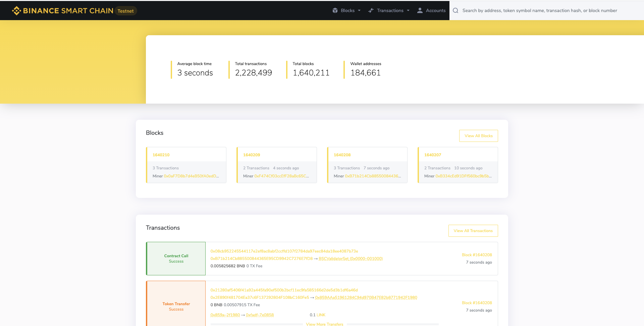The height and width of the screenshot is (326, 644).
Task: Click Total transactions value 2,228,499
Action: pyautogui.click(x=253, y=73)
